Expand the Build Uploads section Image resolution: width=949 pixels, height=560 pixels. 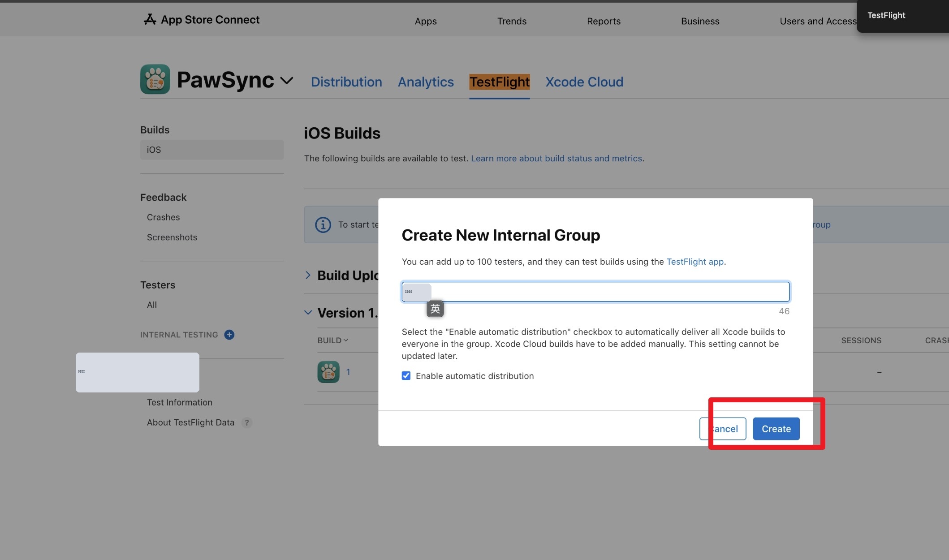pyautogui.click(x=308, y=275)
